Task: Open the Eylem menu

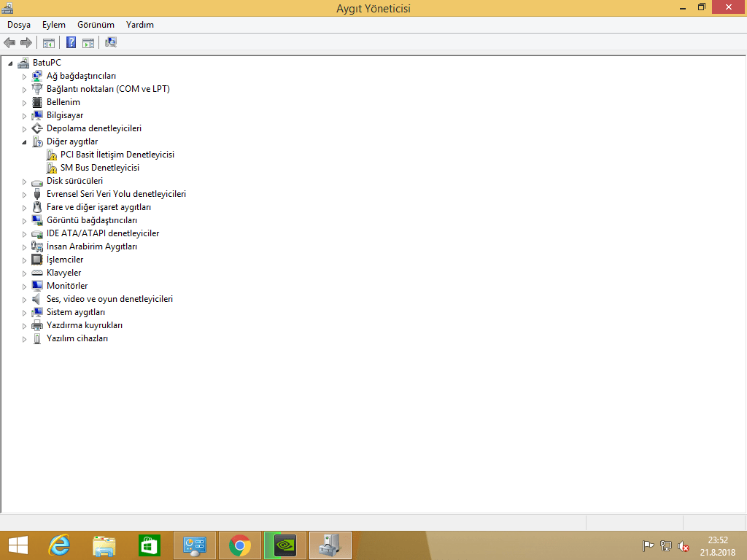Action: [54, 25]
